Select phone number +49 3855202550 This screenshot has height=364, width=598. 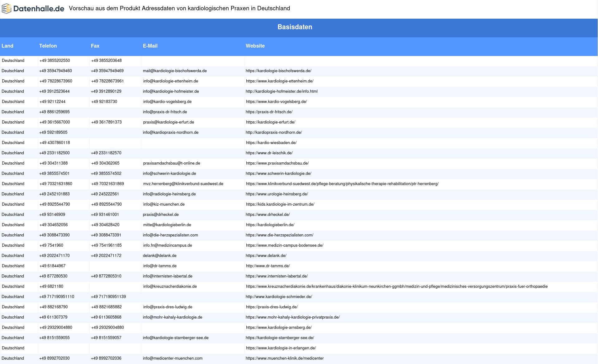[55, 61]
